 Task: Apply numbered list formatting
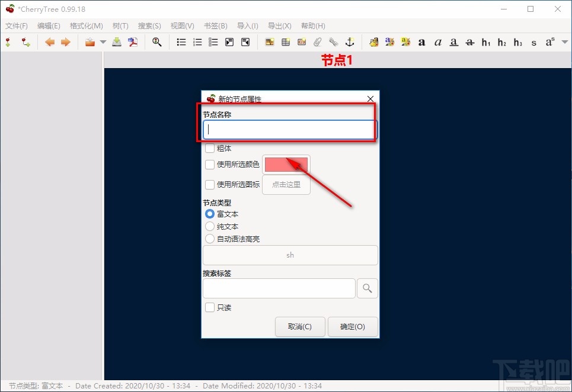197,42
